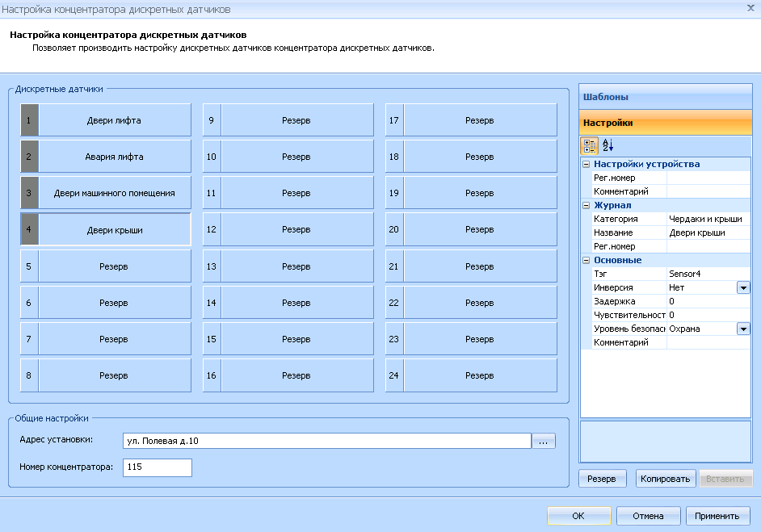Click the Резерв button below the settings panel

pos(602,479)
